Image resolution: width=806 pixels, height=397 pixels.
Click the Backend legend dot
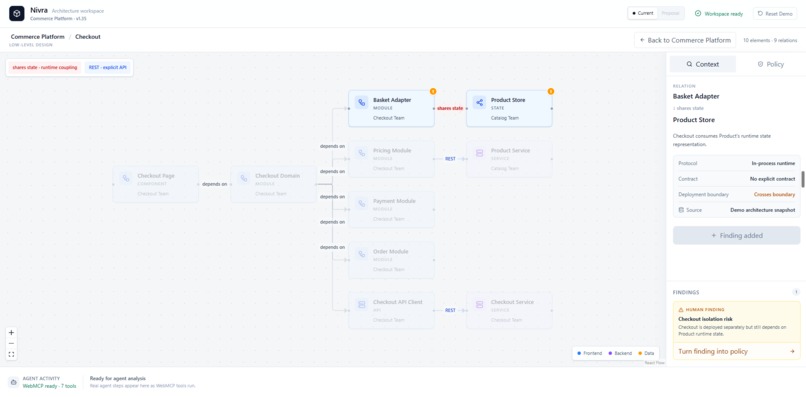pos(610,353)
